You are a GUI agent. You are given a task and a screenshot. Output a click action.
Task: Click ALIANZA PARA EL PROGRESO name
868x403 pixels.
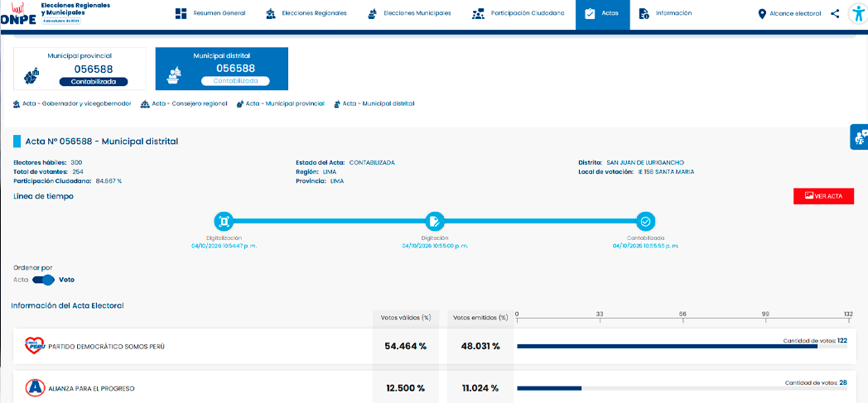[91, 389]
